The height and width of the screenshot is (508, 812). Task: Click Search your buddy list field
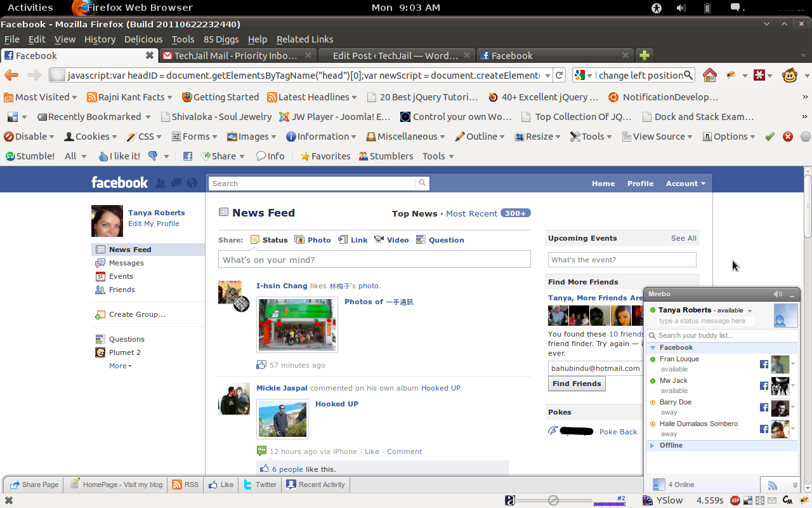point(722,335)
